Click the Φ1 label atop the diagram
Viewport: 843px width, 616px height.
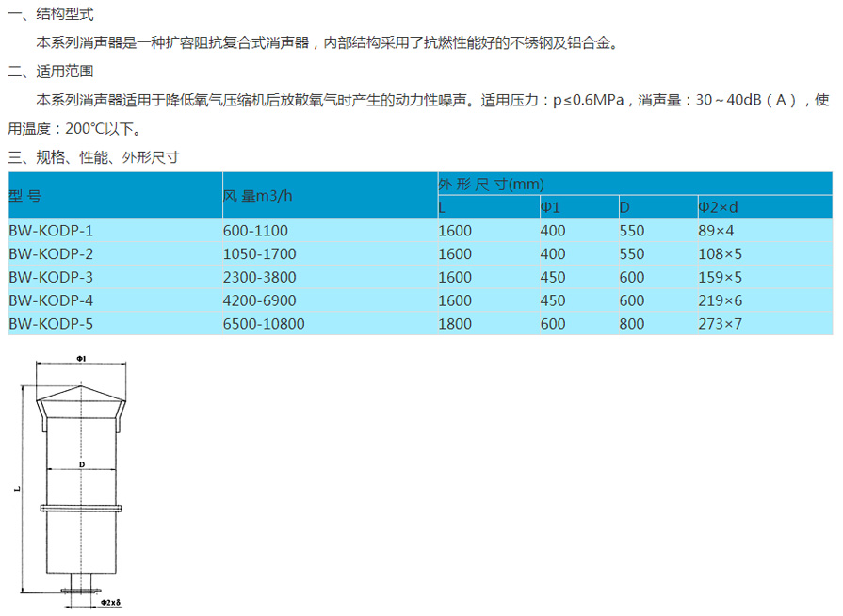(82, 359)
